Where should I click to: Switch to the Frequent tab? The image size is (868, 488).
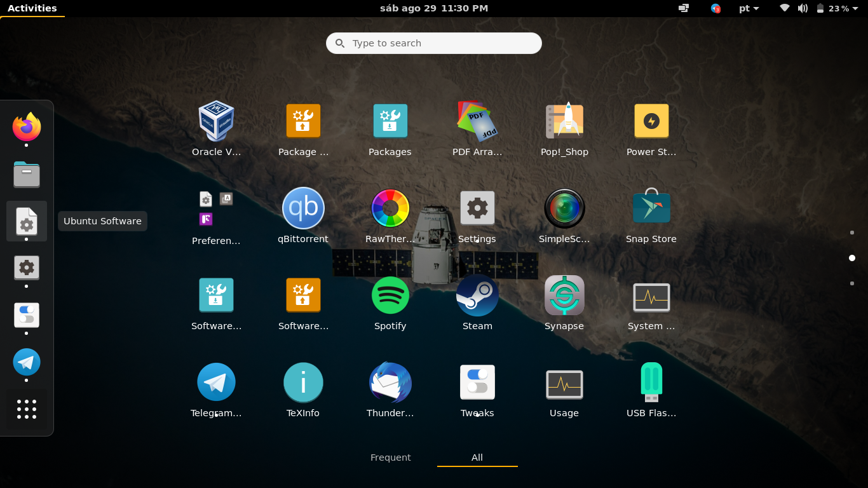coord(390,457)
